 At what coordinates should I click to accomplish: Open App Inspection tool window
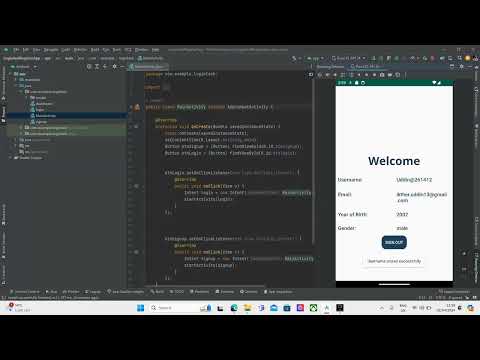(x=278, y=292)
